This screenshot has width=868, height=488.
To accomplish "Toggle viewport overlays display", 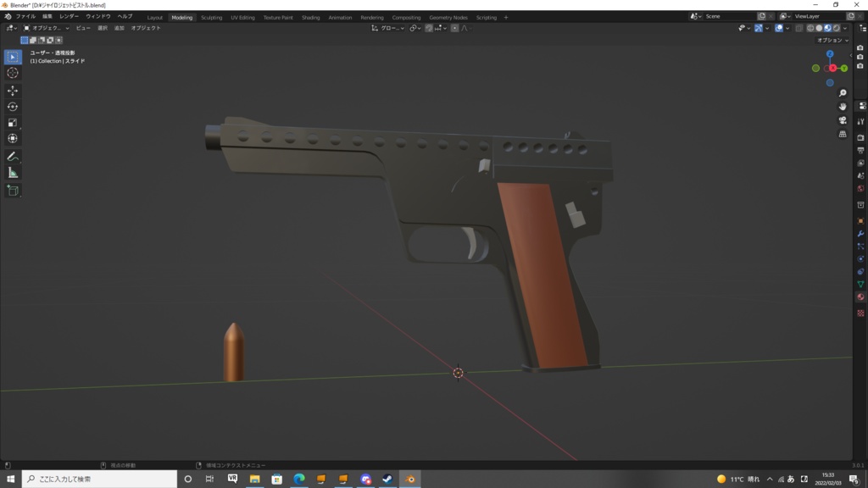I will click(779, 28).
